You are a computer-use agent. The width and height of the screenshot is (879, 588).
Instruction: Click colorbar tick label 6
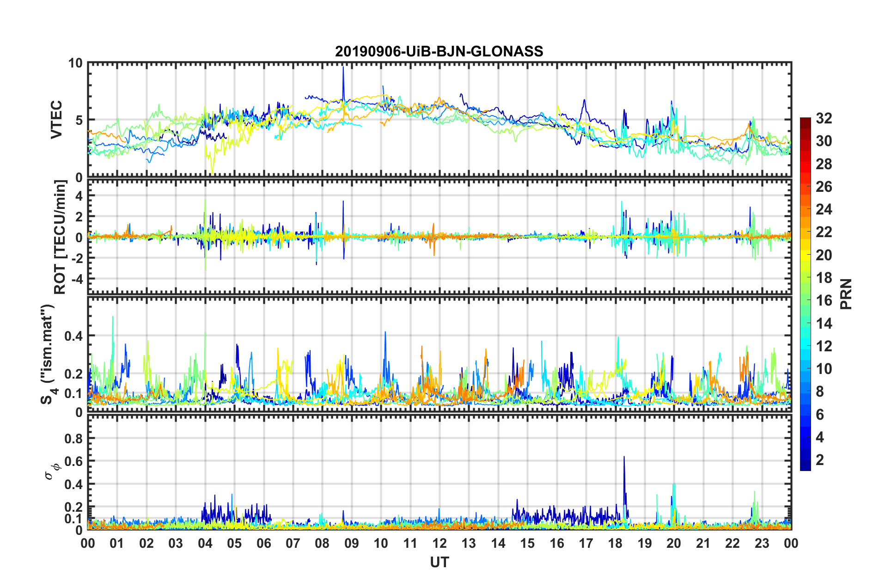(x=820, y=415)
